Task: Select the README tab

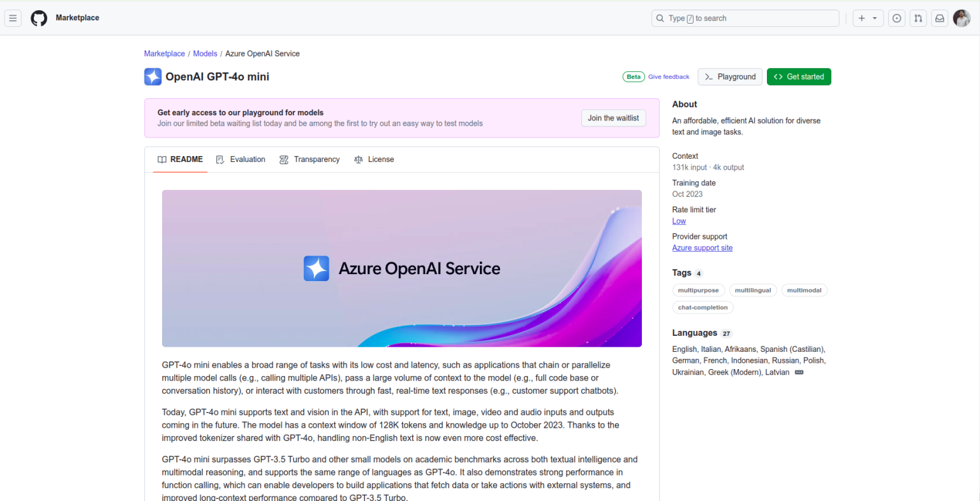Action: tap(181, 159)
